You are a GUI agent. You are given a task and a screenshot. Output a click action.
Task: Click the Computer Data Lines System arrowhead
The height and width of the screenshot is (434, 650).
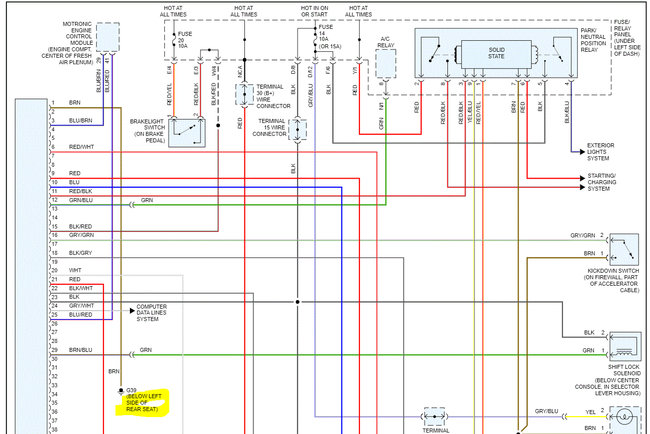[132, 310]
